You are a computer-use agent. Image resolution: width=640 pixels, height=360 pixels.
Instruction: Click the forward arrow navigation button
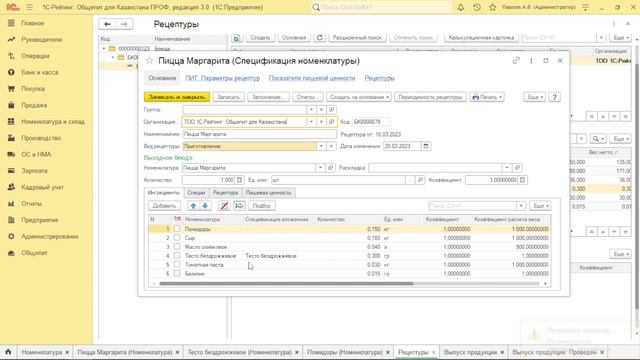(124, 24)
